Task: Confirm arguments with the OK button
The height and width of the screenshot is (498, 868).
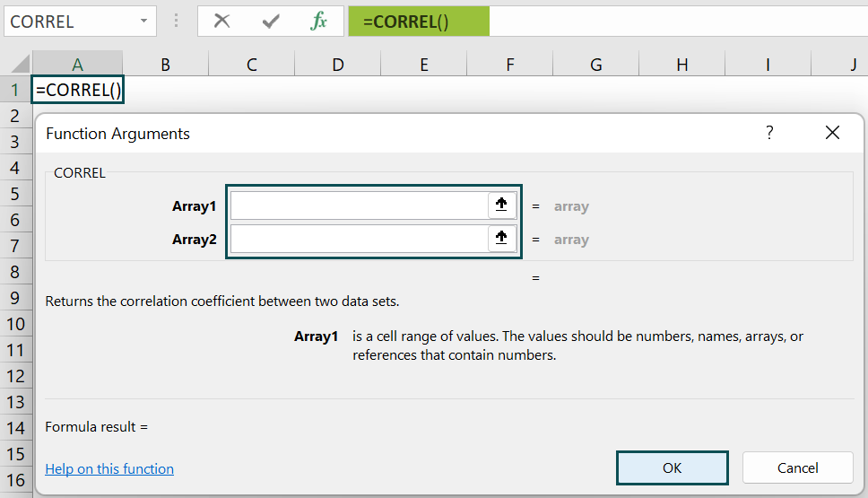Action: [x=672, y=468]
